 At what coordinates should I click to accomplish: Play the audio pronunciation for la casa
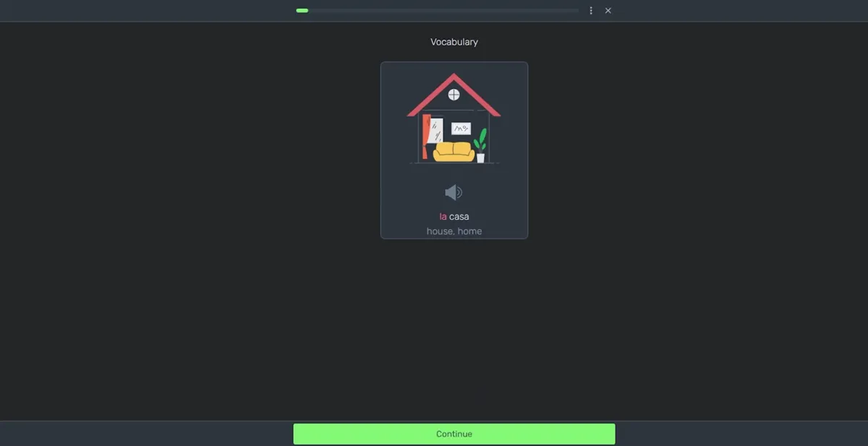pos(453,192)
